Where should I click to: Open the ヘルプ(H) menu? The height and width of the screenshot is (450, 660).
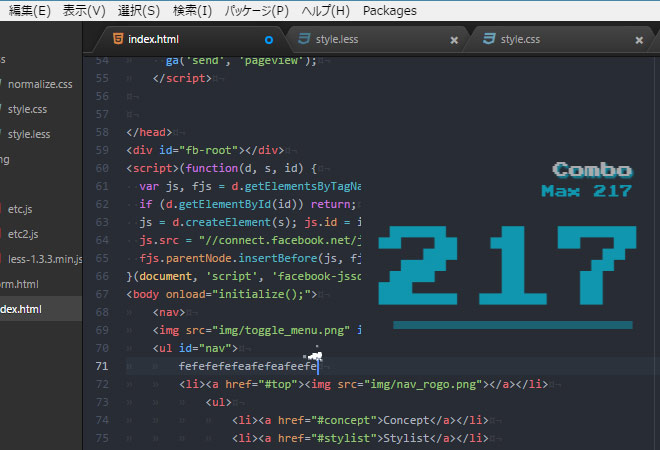[x=325, y=11]
